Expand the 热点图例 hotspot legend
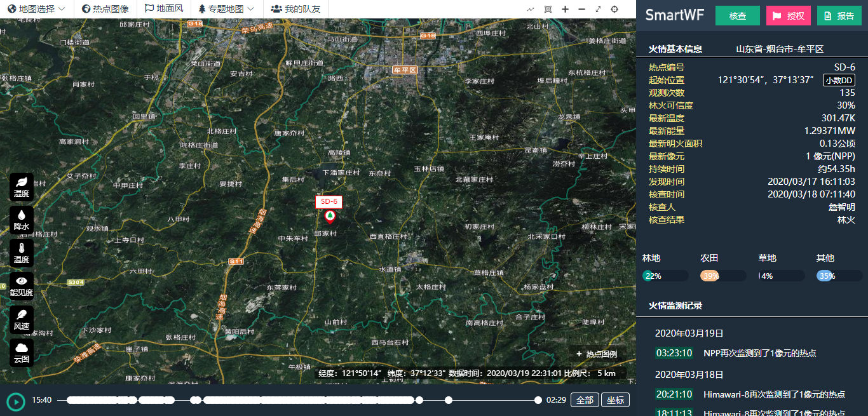The image size is (868, 416). coord(596,354)
